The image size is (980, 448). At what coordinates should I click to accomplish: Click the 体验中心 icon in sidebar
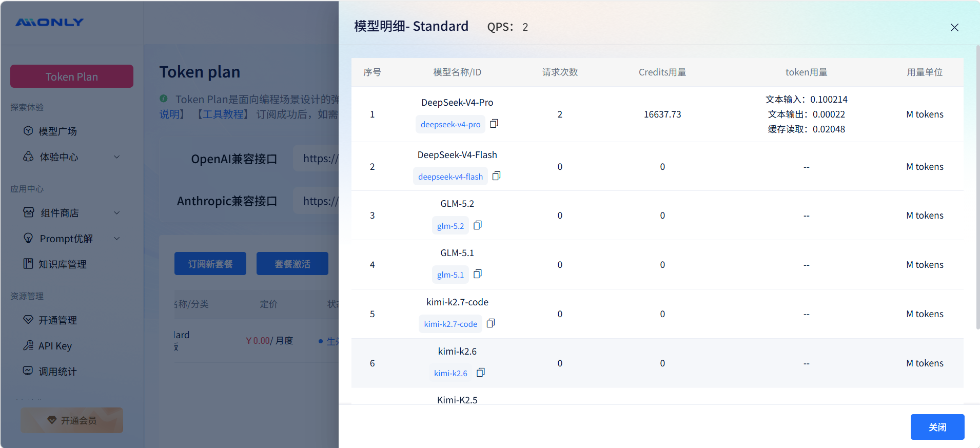click(x=28, y=157)
